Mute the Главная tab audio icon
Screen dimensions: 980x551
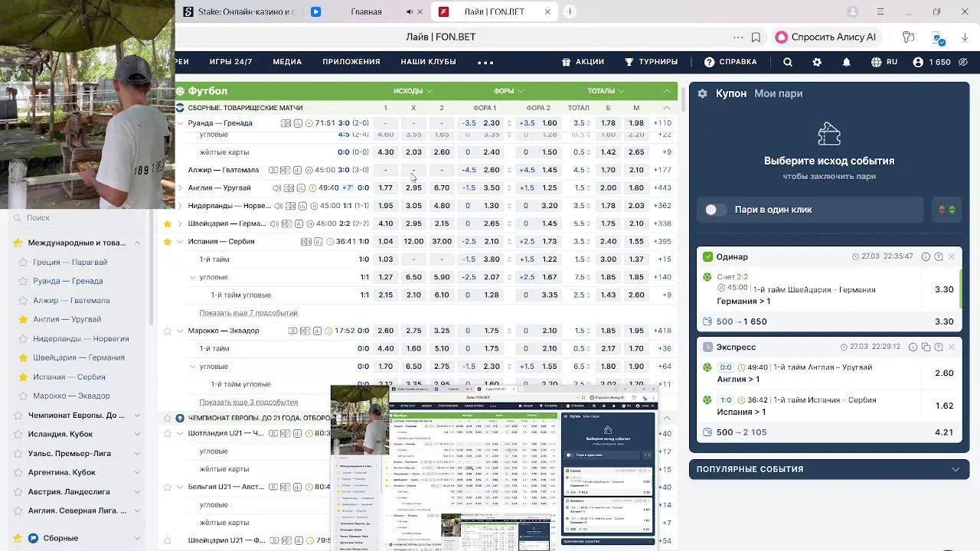tap(409, 11)
